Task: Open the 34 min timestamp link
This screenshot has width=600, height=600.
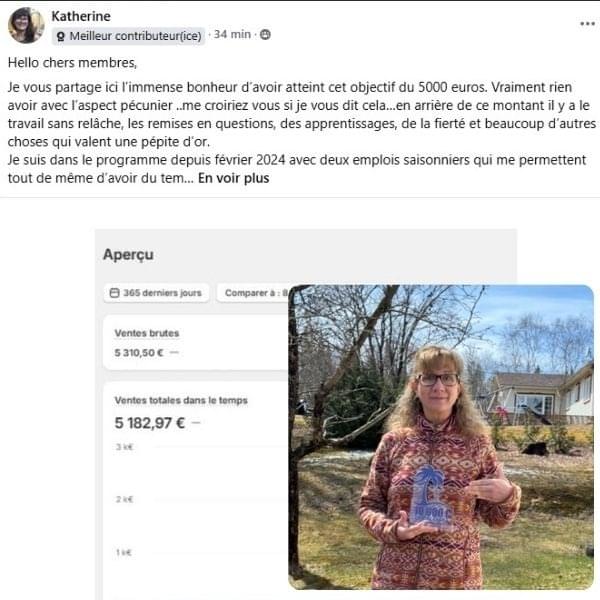Action: click(232, 34)
